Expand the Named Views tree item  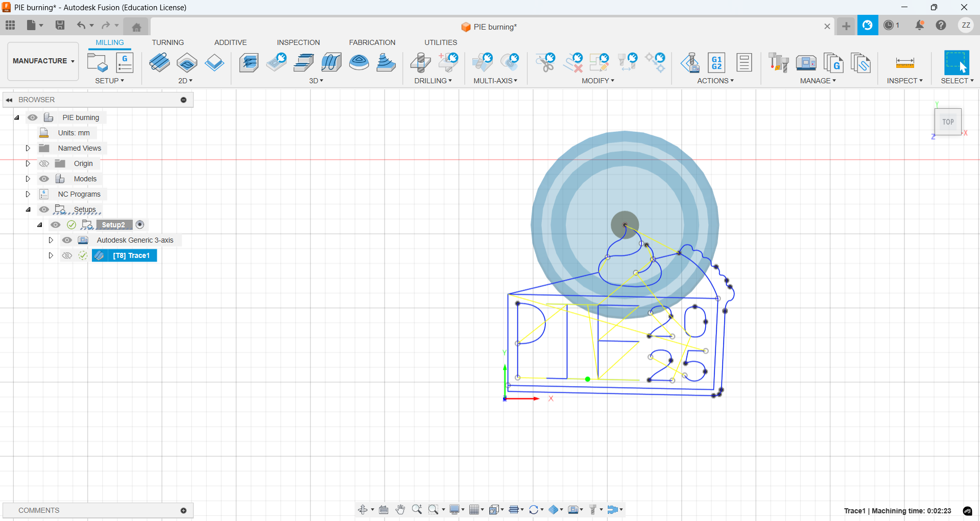coord(28,148)
